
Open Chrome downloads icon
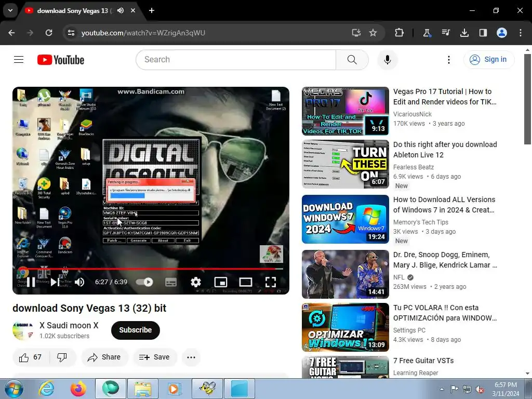(x=464, y=33)
